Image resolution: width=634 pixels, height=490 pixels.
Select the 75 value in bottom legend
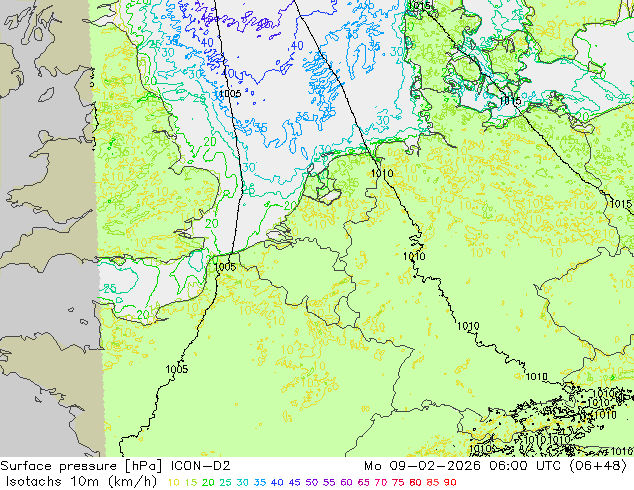(398, 482)
